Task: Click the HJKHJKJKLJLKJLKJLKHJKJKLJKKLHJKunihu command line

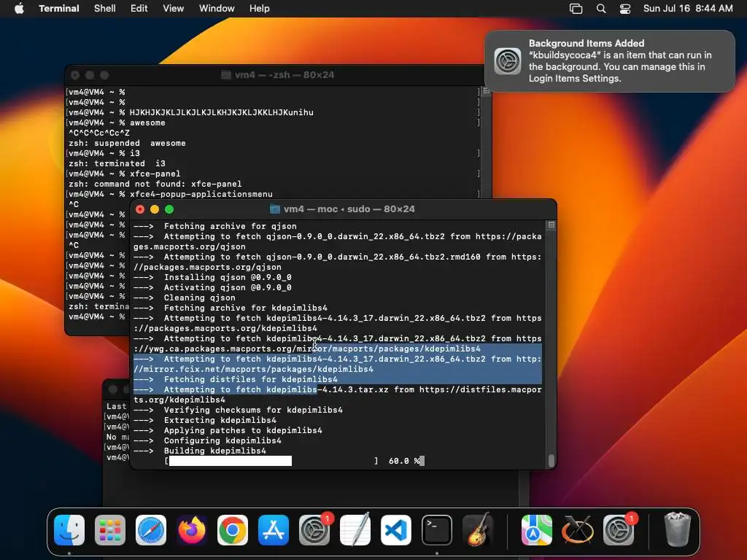Action: 191,112
